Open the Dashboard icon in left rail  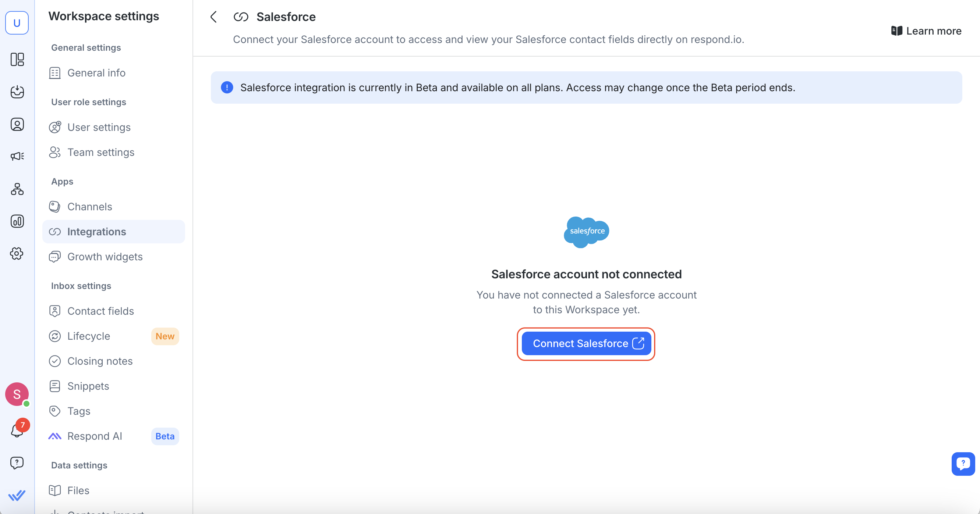coord(17,59)
